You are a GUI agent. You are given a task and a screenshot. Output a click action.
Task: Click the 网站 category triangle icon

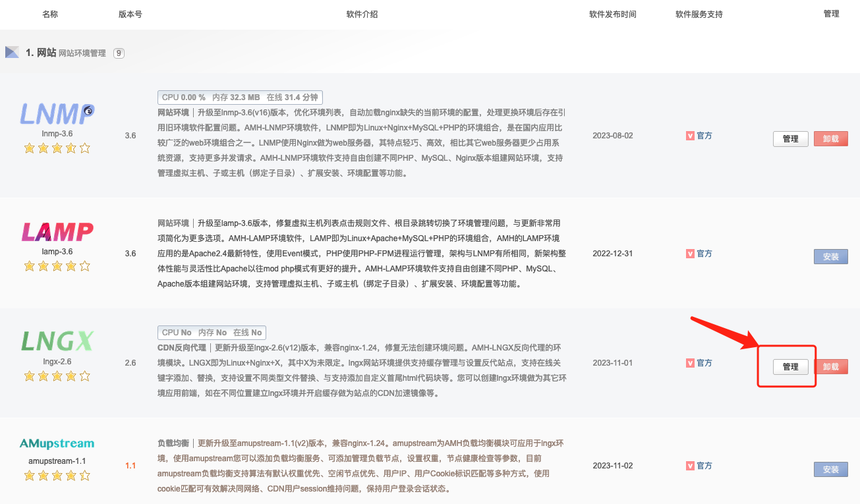click(x=11, y=51)
